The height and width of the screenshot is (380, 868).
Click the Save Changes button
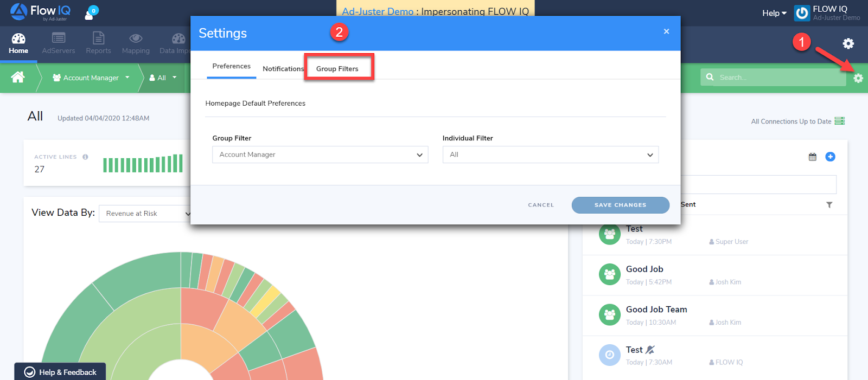(x=621, y=205)
